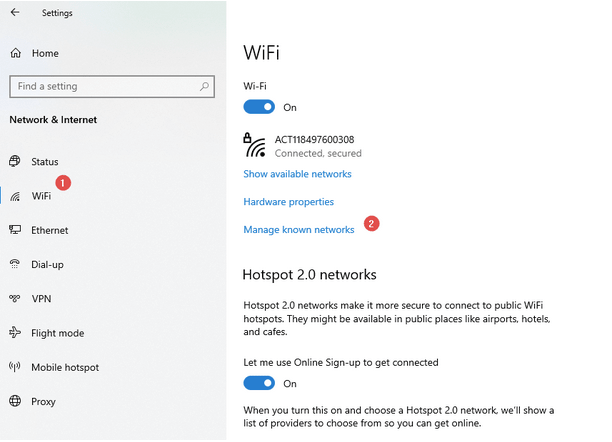The height and width of the screenshot is (442, 612).
Task: Click the Ethernet monitor icon
Action: tap(15, 230)
